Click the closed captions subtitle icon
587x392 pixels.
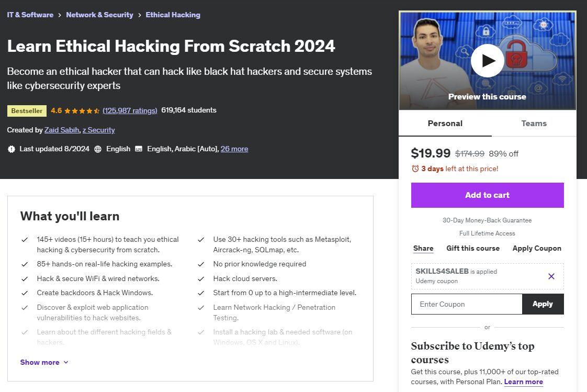[x=138, y=149]
